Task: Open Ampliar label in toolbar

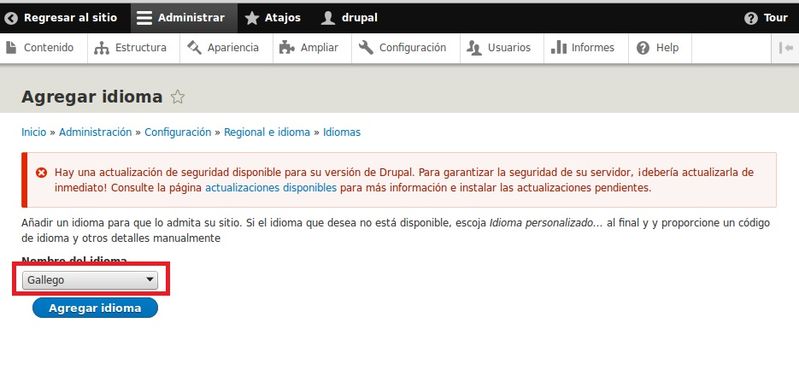Action: click(319, 48)
